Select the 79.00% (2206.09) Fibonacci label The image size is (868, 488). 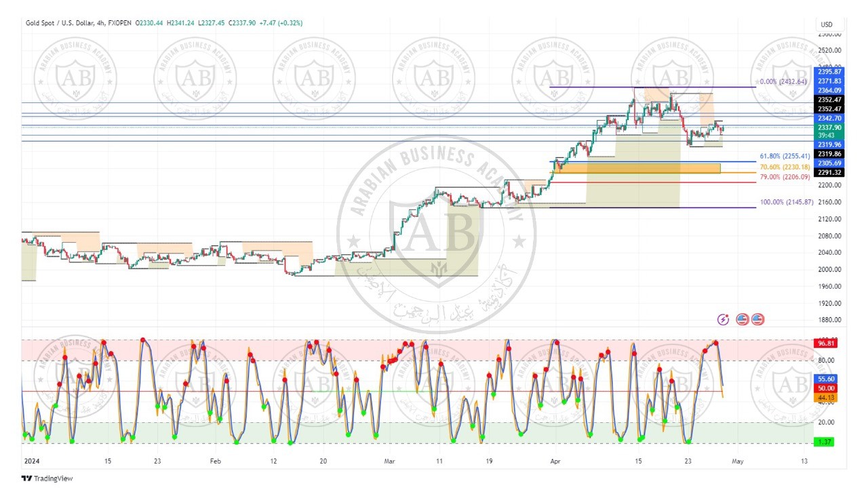[785, 177]
